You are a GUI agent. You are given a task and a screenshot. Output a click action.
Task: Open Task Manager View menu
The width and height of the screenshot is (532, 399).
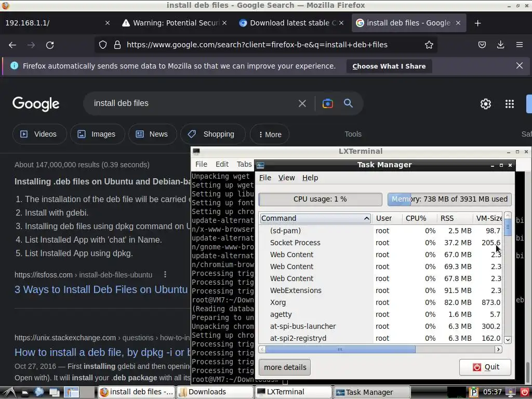click(x=286, y=178)
